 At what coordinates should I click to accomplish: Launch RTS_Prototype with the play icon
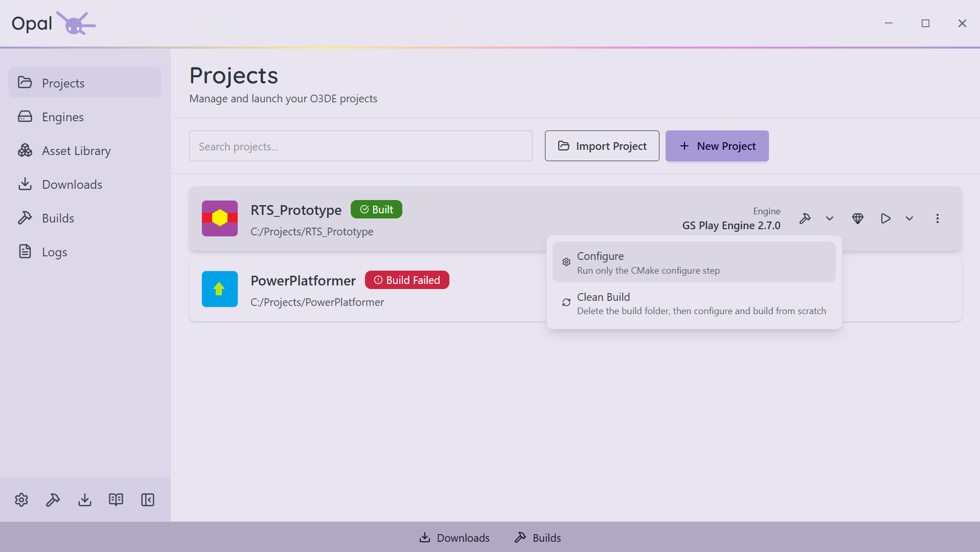click(x=885, y=218)
